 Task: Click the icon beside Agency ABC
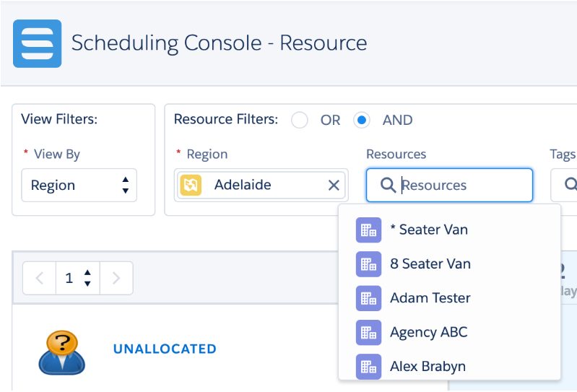pyautogui.click(x=368, y=332)
